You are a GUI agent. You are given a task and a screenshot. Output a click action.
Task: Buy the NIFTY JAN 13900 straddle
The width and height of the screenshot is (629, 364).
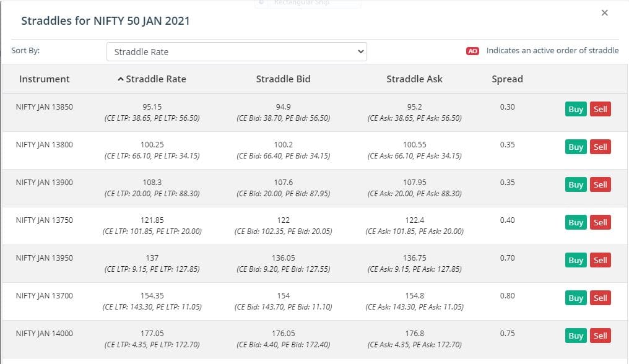[x=576, y=184]
